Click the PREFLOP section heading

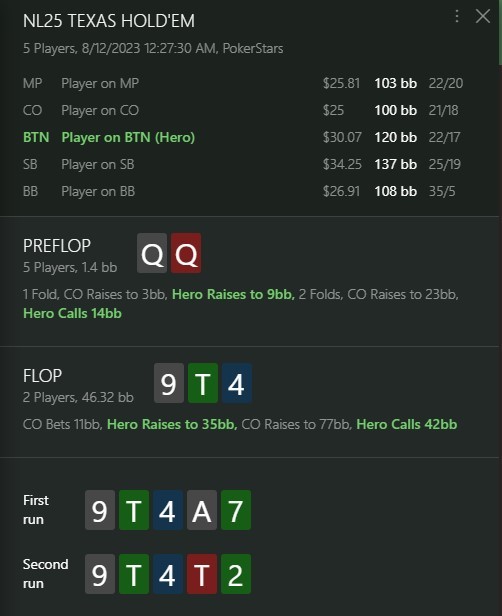coord(57,246)
